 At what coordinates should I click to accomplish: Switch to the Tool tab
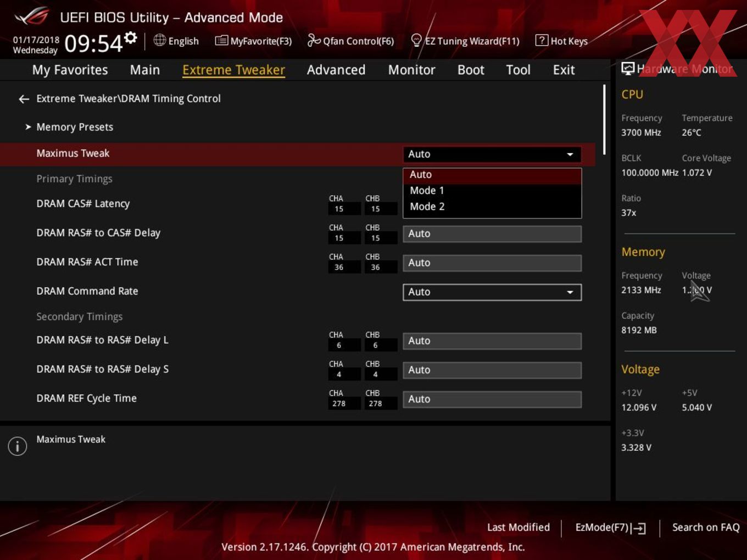click(x=518, y=70)
